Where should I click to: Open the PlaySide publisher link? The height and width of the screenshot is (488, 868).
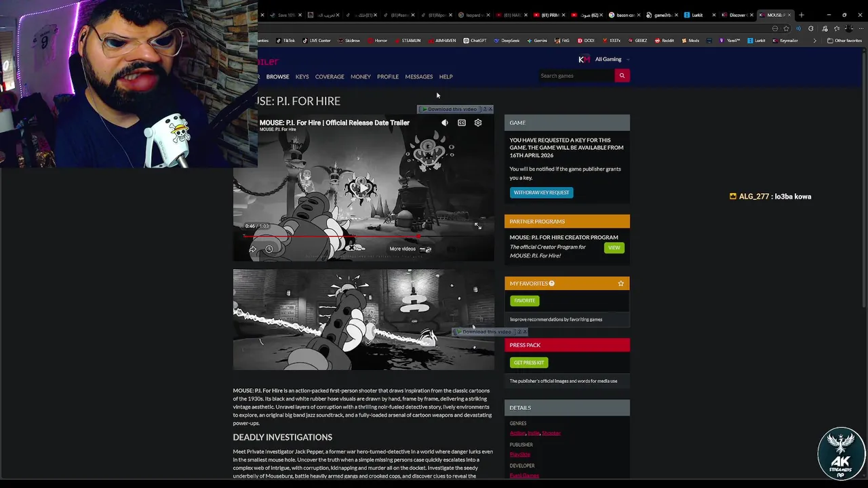pos(520,454)
